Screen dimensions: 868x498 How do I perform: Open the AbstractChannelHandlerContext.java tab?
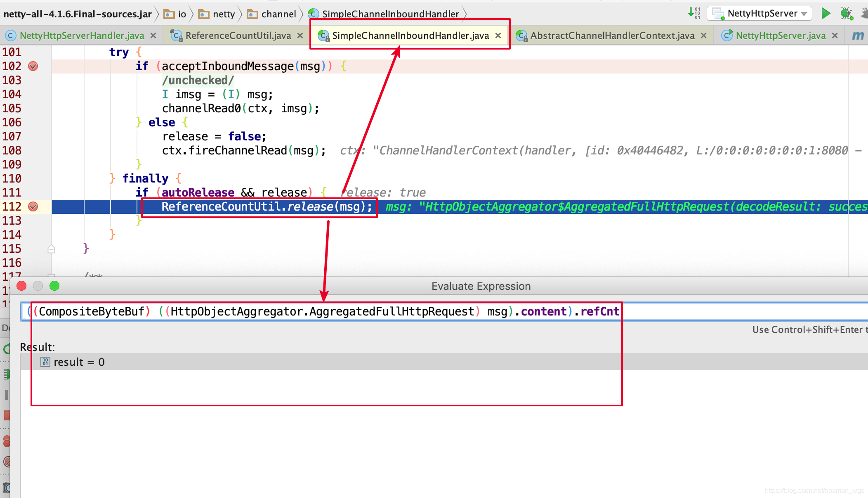pos(612,36)
